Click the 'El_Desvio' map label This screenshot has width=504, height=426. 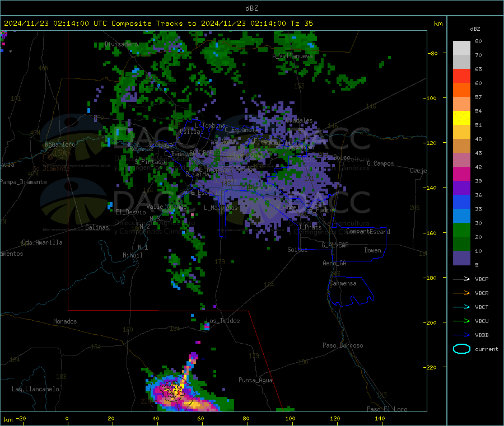tap(130, 212)
